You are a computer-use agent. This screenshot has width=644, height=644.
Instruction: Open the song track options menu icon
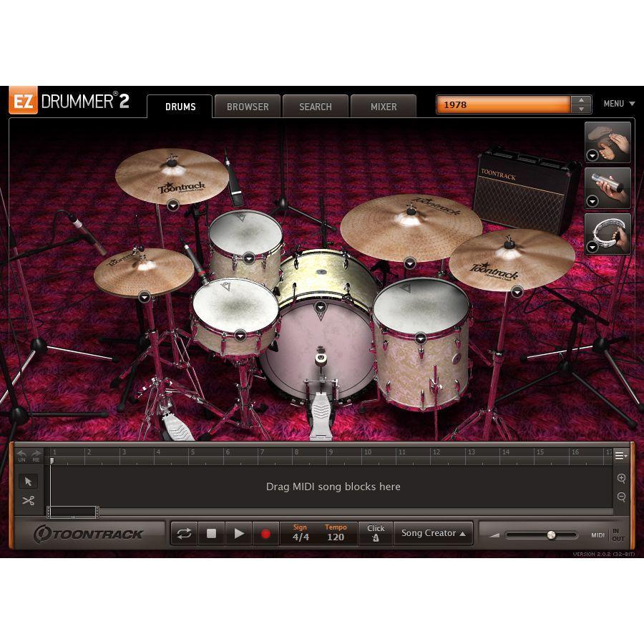click(x=621, y=456)
